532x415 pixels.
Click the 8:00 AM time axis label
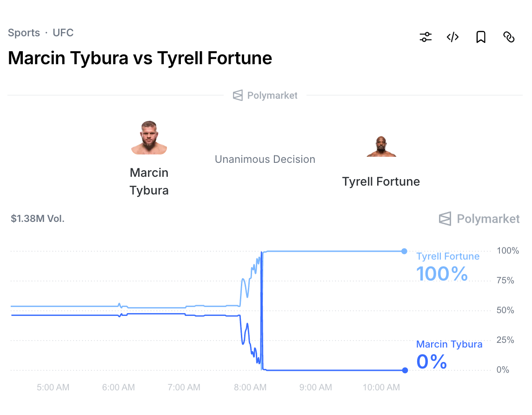click(251, 387)
